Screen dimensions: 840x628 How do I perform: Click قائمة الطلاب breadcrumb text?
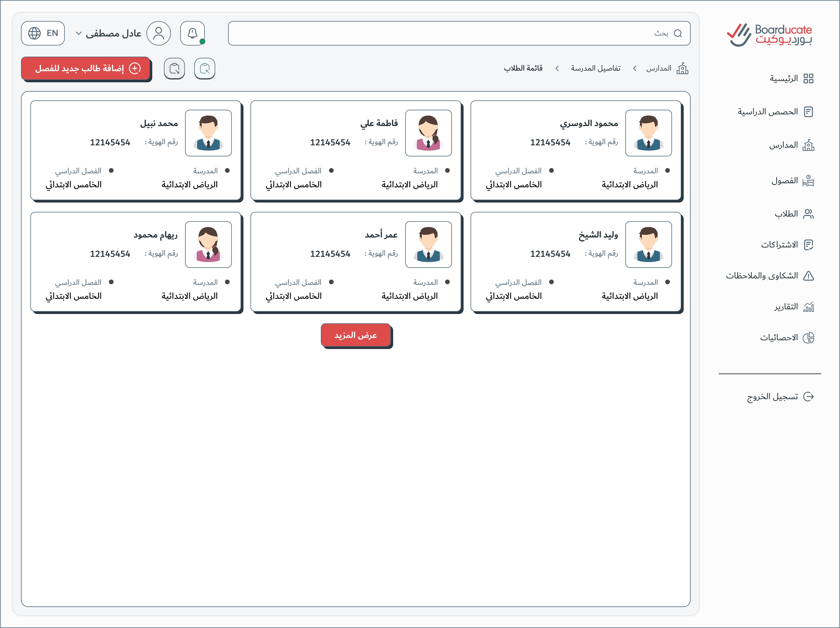(523, 68)
